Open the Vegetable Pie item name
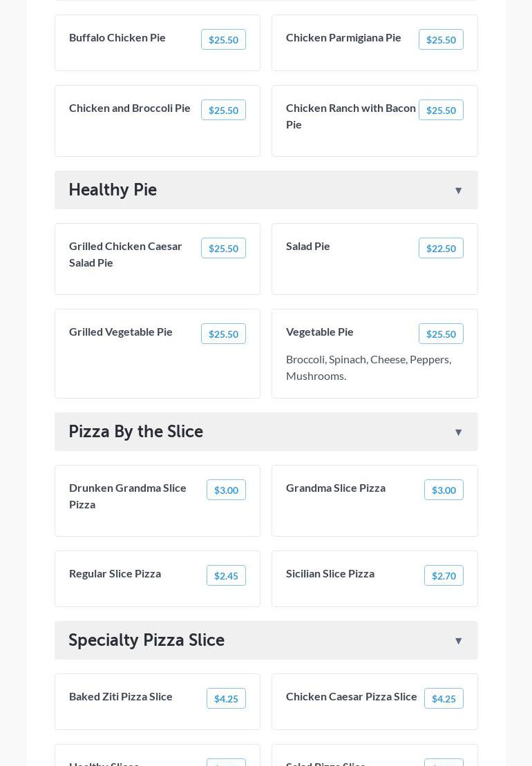The width and height of the screenshot is (532, 766). [x=320, y=332]
